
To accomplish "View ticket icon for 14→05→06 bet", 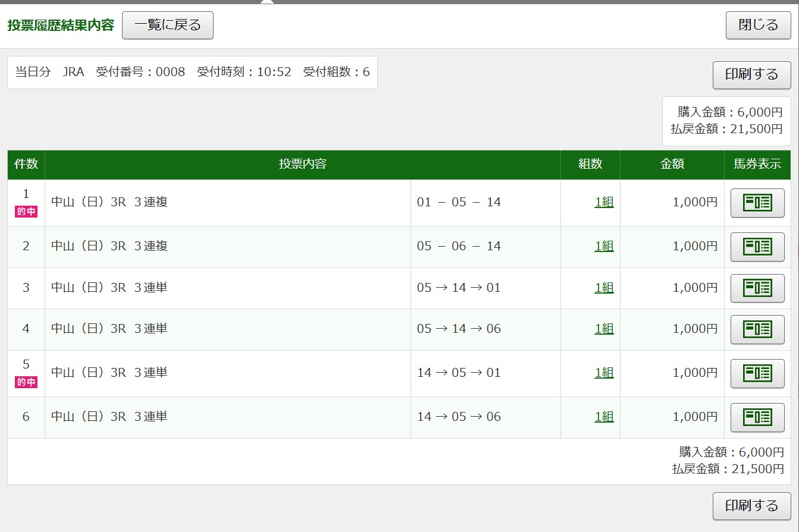I will pyautogui.click(x=757, y=417).
